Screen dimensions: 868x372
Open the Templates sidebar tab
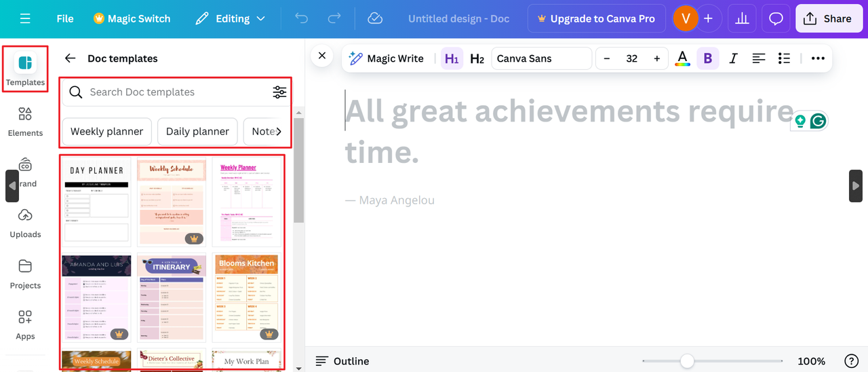(x=25, y=70)
